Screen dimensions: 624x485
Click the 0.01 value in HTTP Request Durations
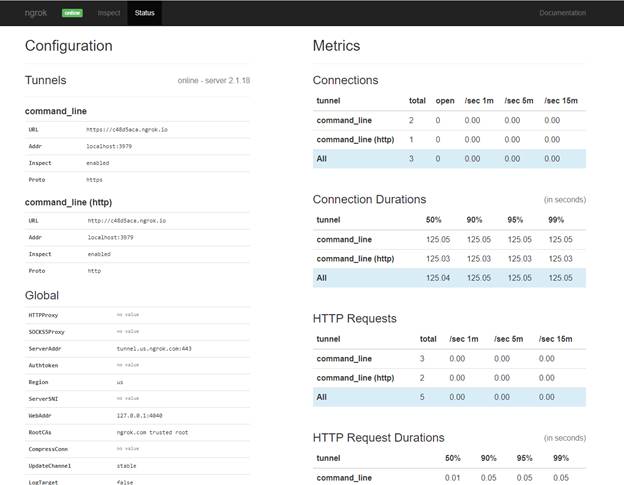coord(452,477)
